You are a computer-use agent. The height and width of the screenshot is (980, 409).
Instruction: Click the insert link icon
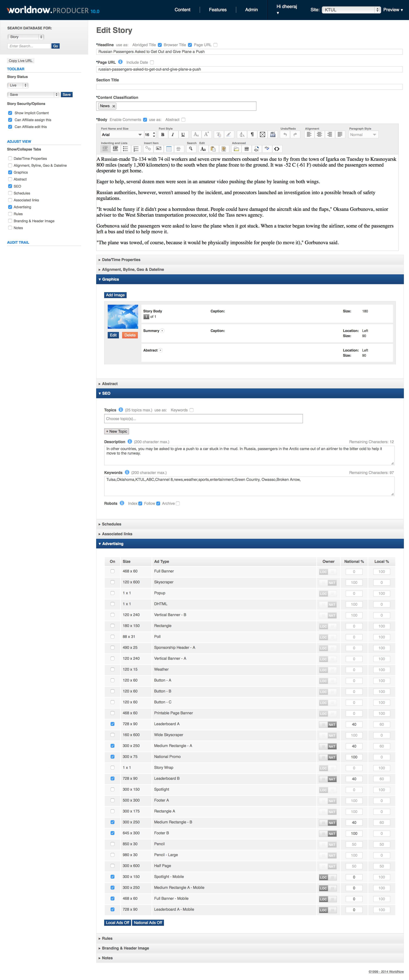point(148,149)
